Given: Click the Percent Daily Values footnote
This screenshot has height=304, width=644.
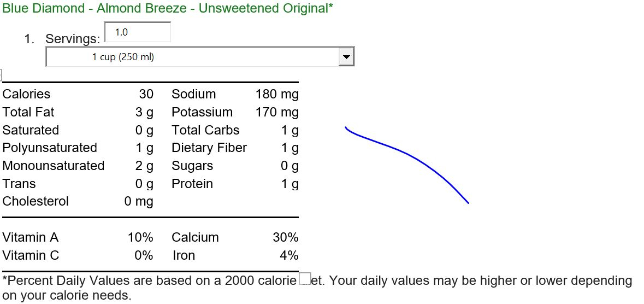Looking at the screenshot, I should tap(317, 288).
